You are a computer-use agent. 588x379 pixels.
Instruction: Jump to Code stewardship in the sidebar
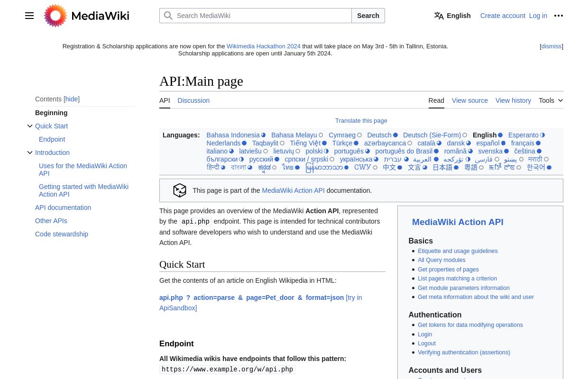point(62,234)
